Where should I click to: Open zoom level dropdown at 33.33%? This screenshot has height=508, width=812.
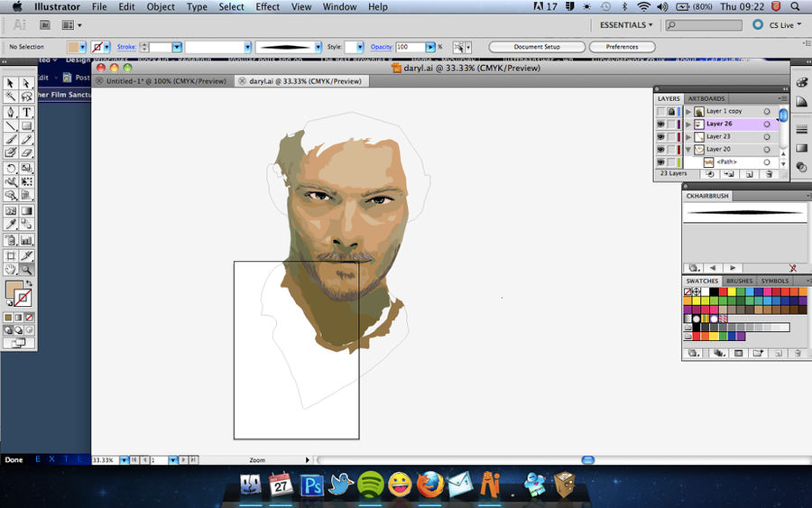(124, 460)
